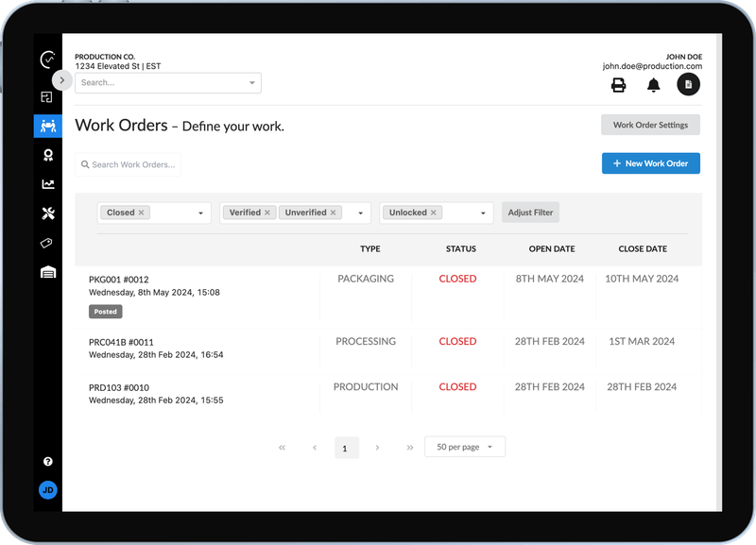Click the JD avatar at the bottom
756x545 pixels.
click(x=46, y=489)
